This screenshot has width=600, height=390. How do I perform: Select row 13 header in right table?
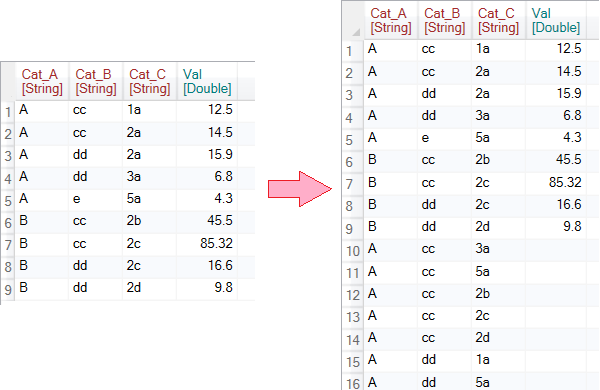pos(353,317)
